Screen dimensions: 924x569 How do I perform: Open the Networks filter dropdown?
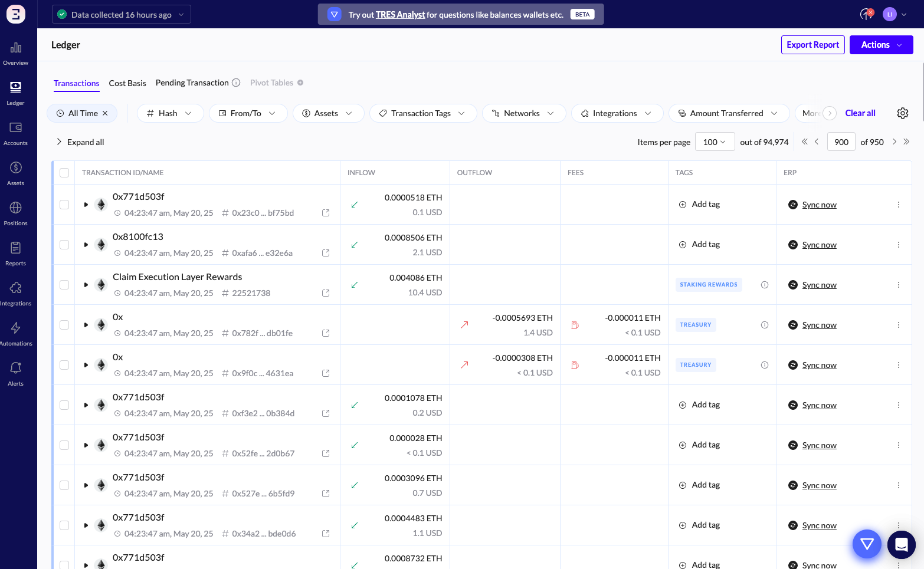tap(524, 113)
